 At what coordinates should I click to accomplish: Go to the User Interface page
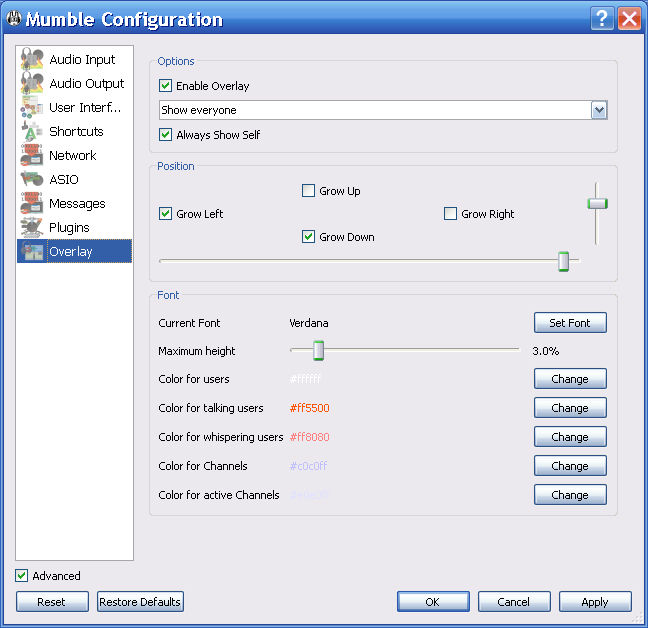click(85, 107)
